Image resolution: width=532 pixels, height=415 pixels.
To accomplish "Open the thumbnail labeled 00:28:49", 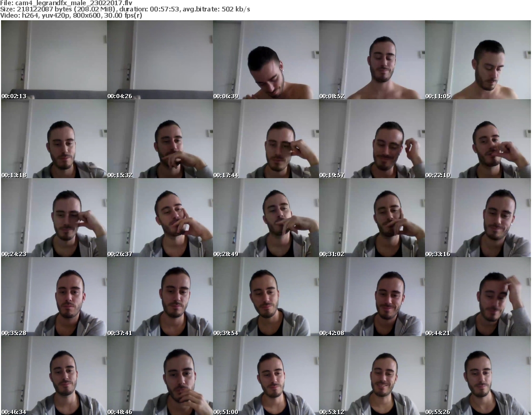I will 266,218.
